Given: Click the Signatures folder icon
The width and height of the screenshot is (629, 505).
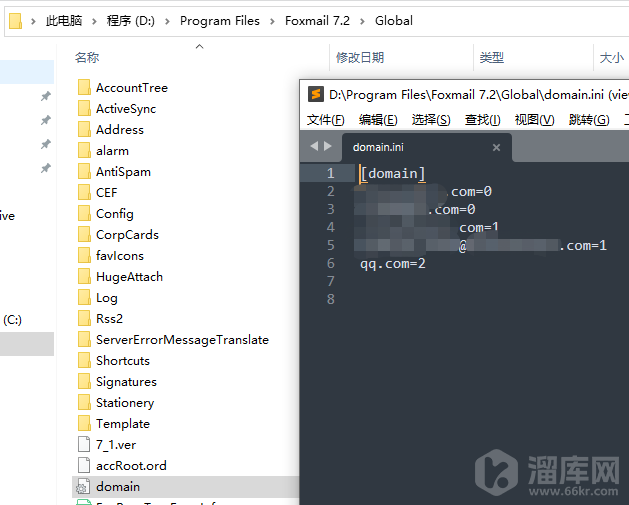Looking at the screenshot, I should point(84,381).
